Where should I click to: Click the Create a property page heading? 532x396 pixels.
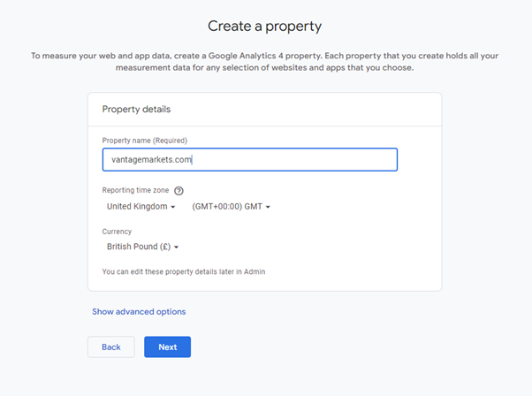[x=264, y=27]
